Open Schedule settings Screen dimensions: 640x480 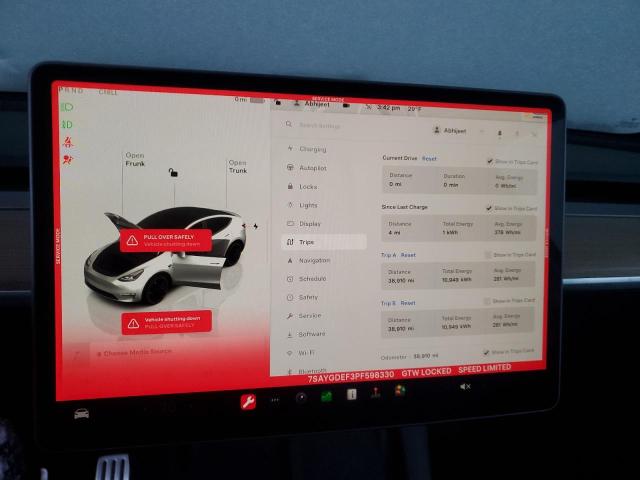(x=307, y=279)
